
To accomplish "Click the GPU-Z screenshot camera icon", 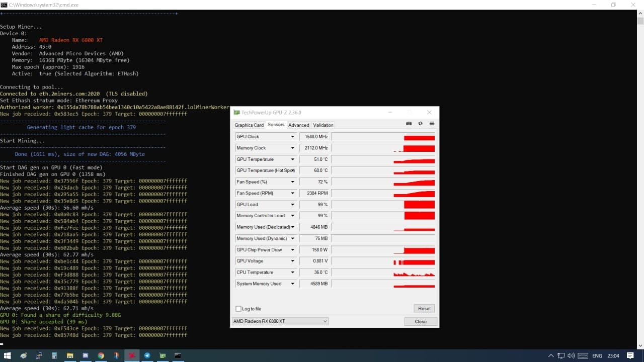I will click(409, 124).
